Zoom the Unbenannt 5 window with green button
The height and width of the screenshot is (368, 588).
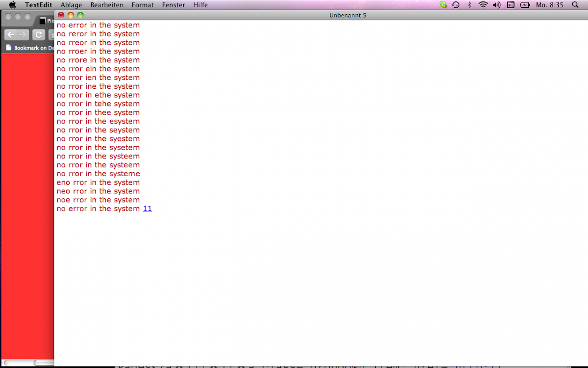[x=80, y=15]
